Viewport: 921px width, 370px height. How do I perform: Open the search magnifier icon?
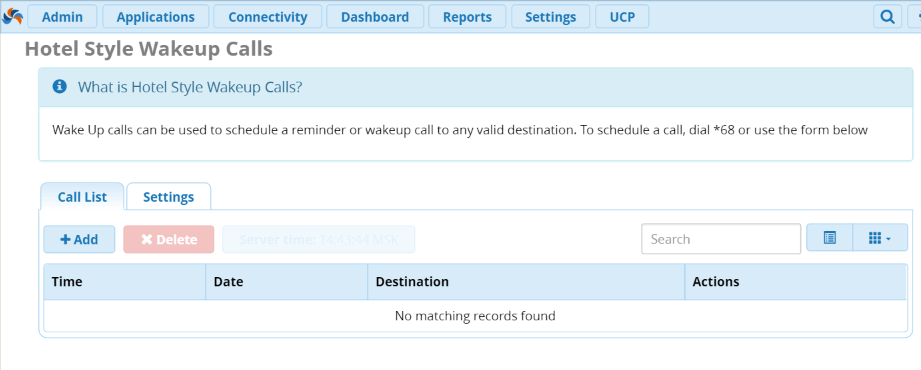click(888, 17)
